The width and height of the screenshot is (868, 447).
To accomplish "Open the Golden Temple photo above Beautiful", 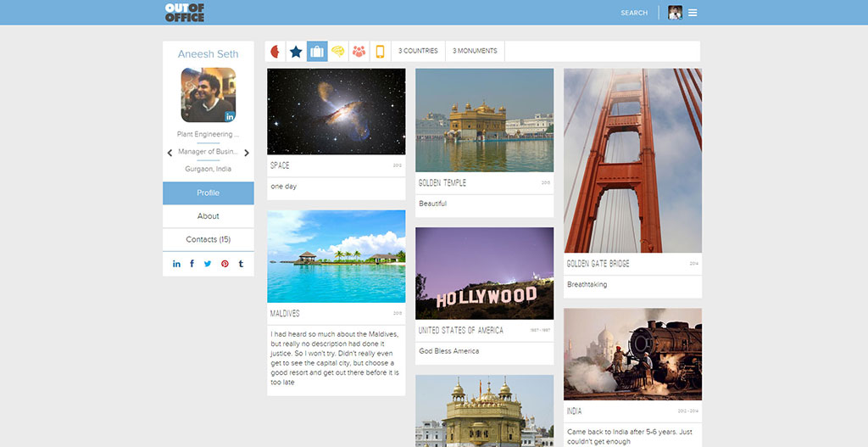I will (x=484, y=120).
